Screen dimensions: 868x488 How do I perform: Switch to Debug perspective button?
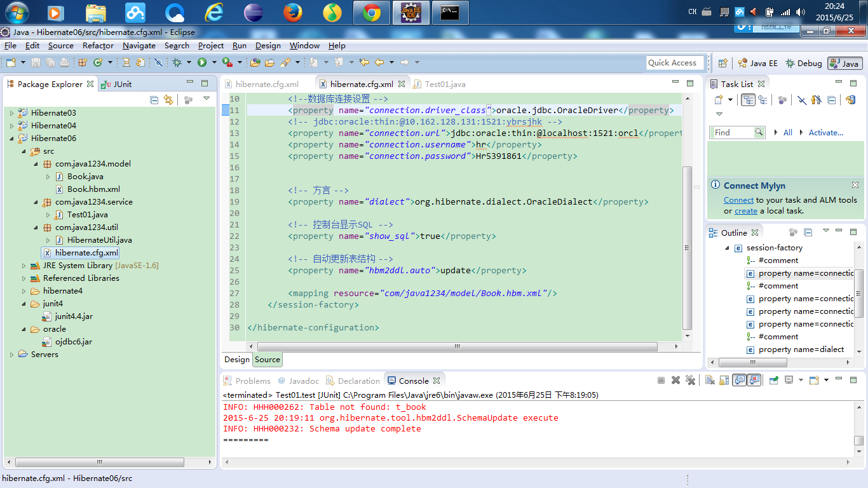[x=804, y=63]
